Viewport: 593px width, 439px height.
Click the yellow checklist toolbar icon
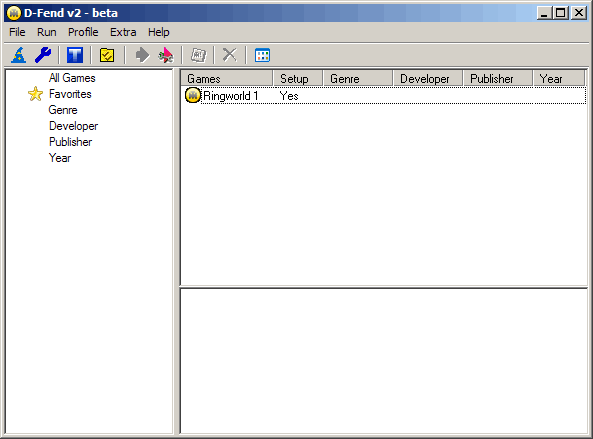107,55
